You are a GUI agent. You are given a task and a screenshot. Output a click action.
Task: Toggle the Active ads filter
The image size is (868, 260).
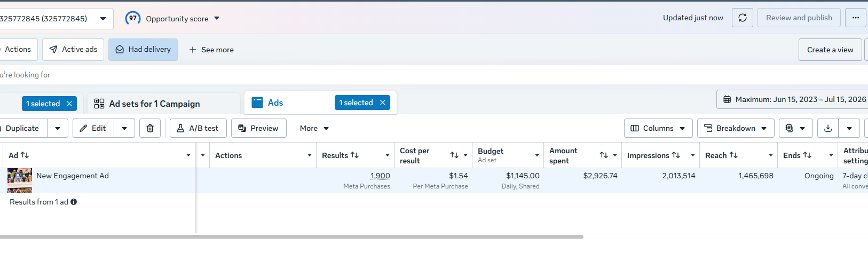[x=73, y=50]
